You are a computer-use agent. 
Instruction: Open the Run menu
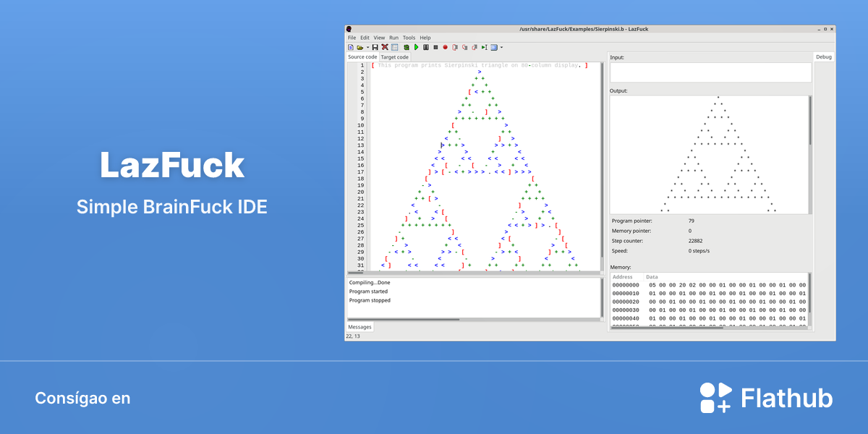[393, 38]
